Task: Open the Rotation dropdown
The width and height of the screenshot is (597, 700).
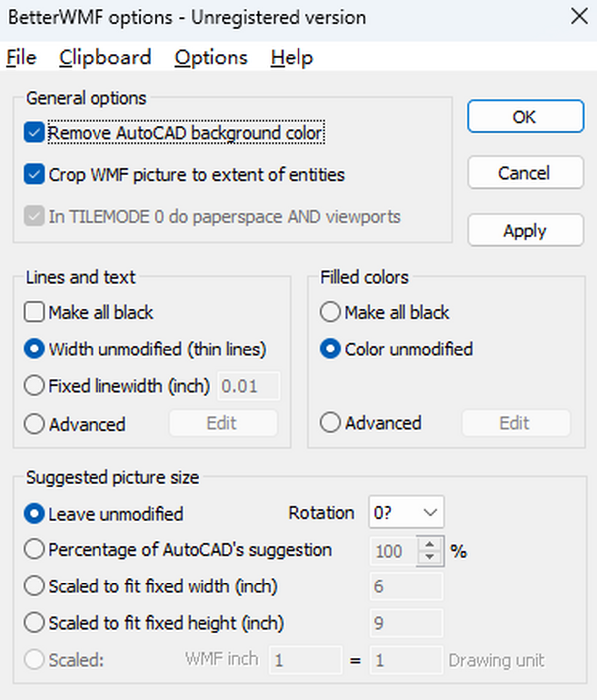Action: click(x=406, y=512)
